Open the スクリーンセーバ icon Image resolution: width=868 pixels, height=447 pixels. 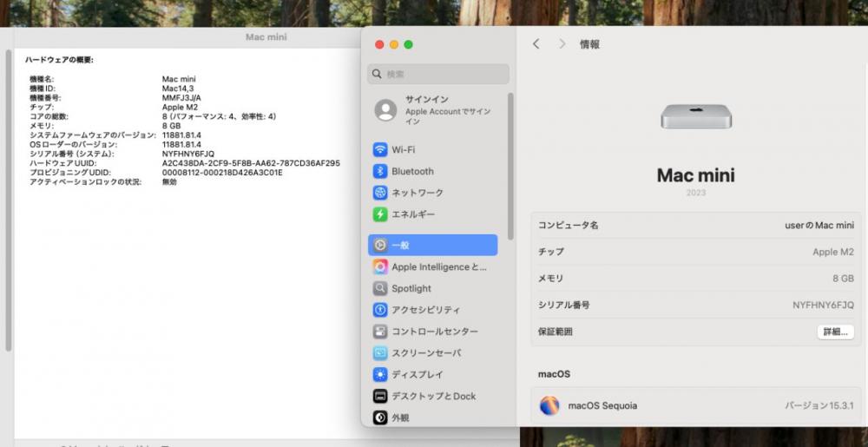[380, 353]
